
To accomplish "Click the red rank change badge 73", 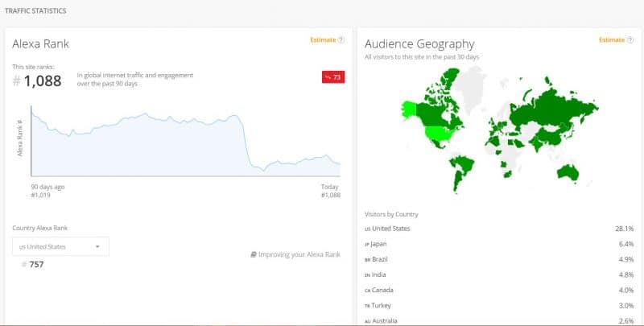I will [x=333, y=76].
